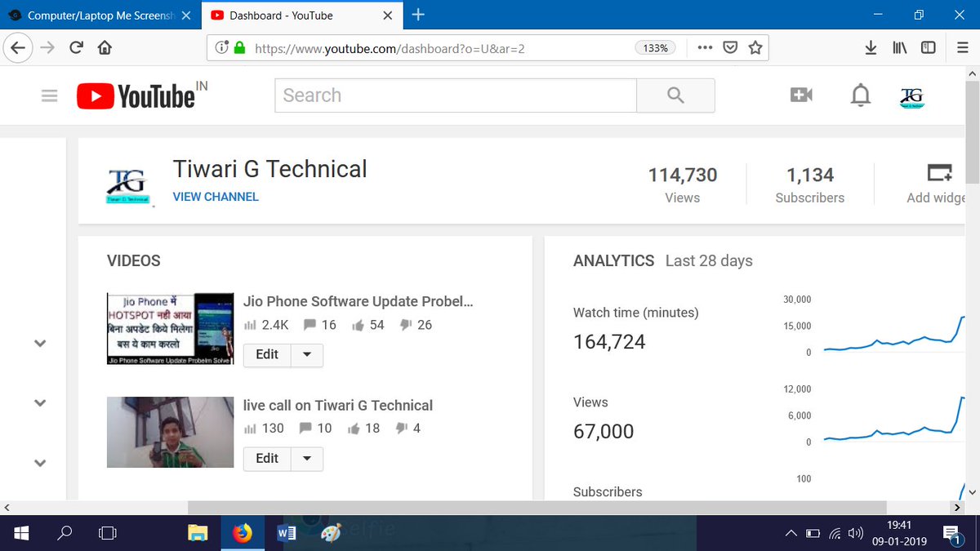Click the Views value 67,000

pyautogui.click(x=604, y=432)
